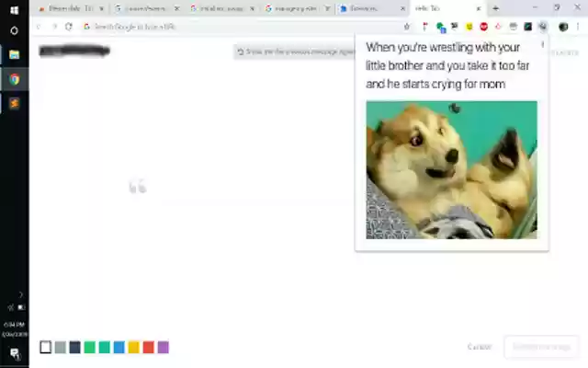This screenshot has height=368, width=588.
Task: Click the taskbar clock and date
Action: [15, 329]
